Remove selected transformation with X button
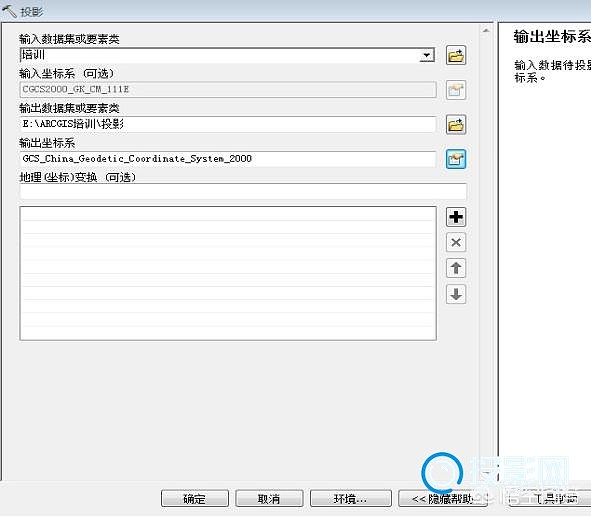The height and width of the screenshot is (517, 591). pyautogui.click(x=456, y=242)
